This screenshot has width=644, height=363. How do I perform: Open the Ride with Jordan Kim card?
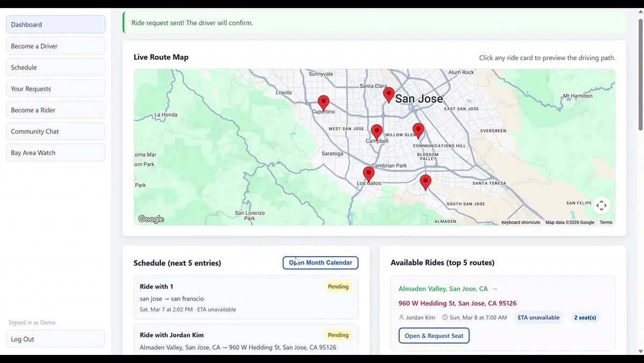246,339
